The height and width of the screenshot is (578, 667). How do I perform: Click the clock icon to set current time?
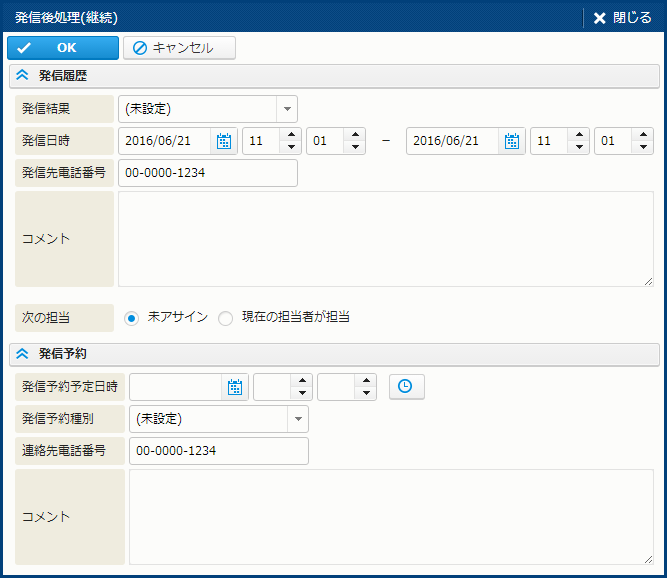406,387
